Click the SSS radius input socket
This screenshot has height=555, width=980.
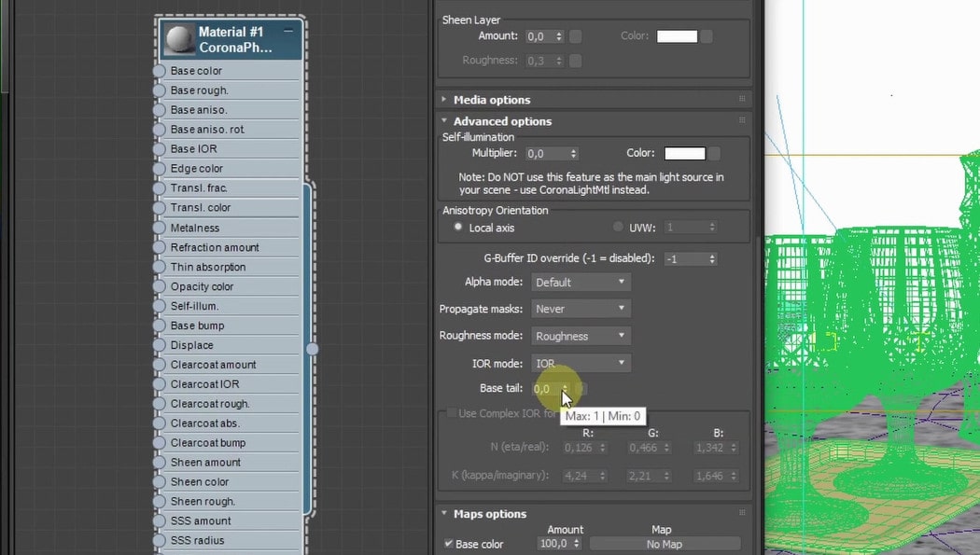tap(159, 540)
